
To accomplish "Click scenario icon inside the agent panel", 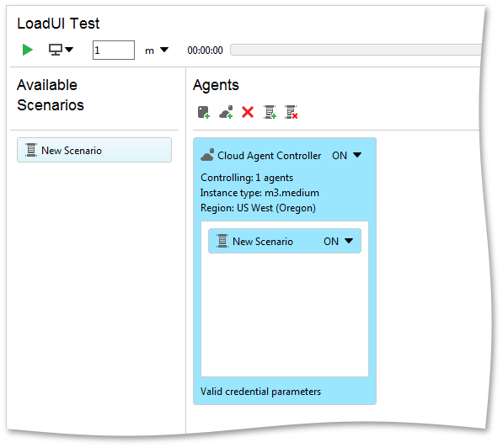I will pos(222,241).
